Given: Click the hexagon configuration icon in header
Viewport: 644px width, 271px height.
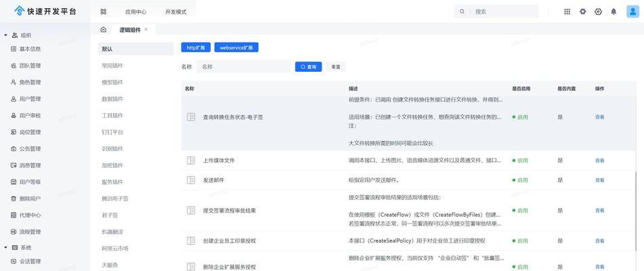Looking at the screenshot, I should pyautogui.click(x=599, y=12).
